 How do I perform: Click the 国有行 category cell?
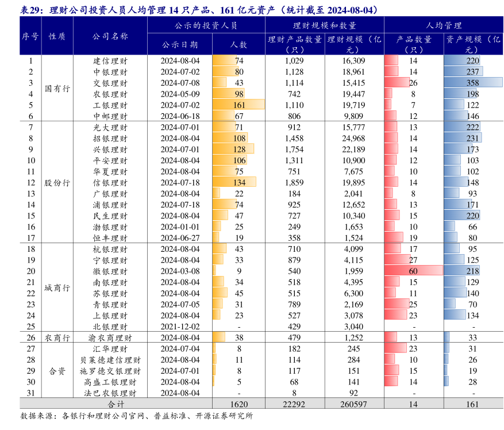[57, 89]
